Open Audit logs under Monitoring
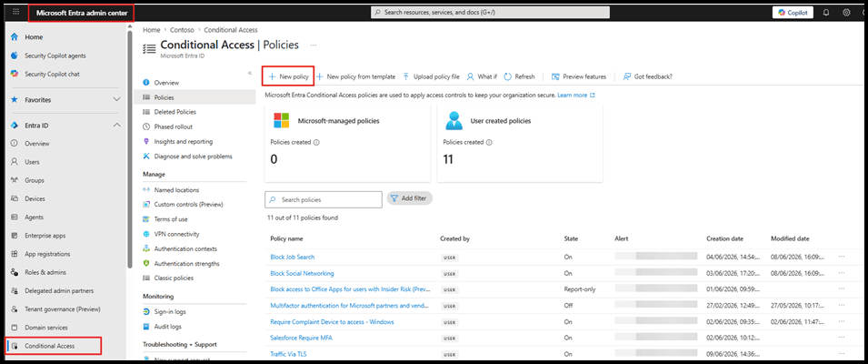 pyautogui.click(x=167, y=327)
